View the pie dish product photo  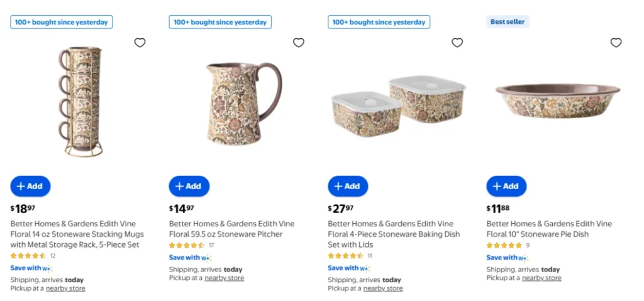tap(557, 101)
